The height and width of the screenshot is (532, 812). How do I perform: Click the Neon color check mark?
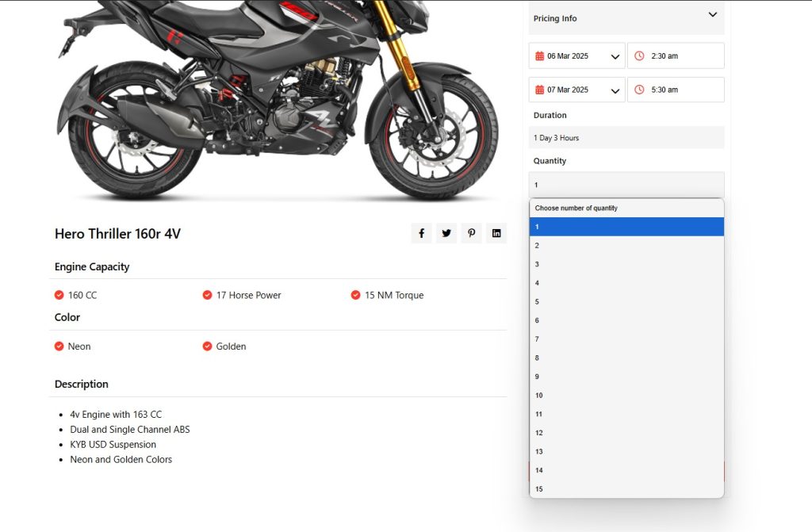59,346
